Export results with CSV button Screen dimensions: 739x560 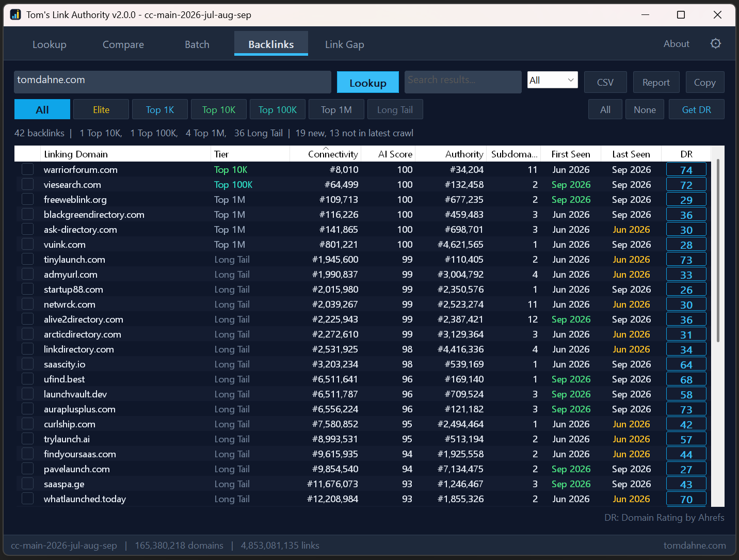point(605,83)
